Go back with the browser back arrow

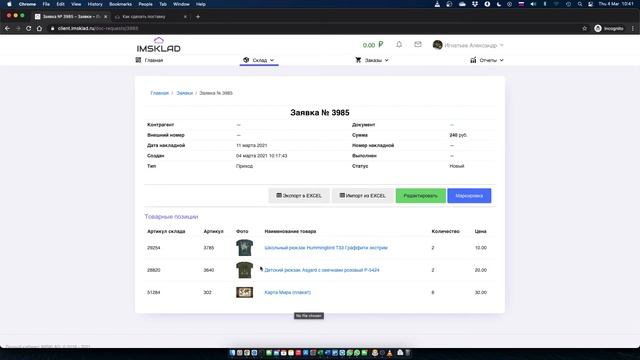tap(7, 28)
